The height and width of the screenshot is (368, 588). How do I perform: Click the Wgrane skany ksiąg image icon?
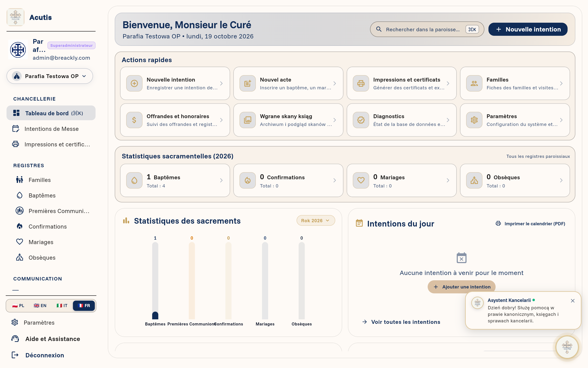tap(247, 120)
